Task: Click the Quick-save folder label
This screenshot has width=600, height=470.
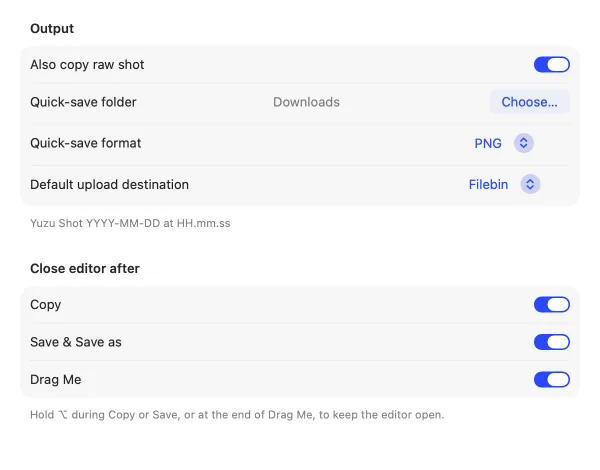Action: [x=83, y=102]
